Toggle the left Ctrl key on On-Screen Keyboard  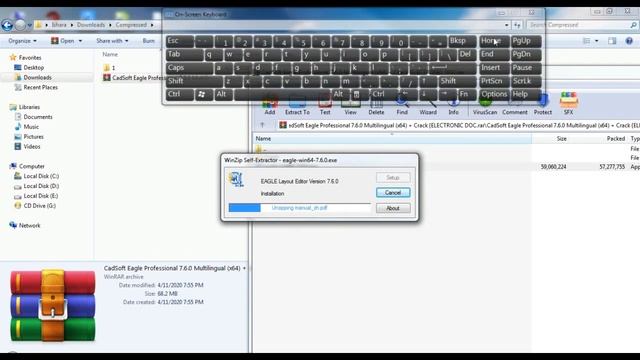tap(180, 94)
